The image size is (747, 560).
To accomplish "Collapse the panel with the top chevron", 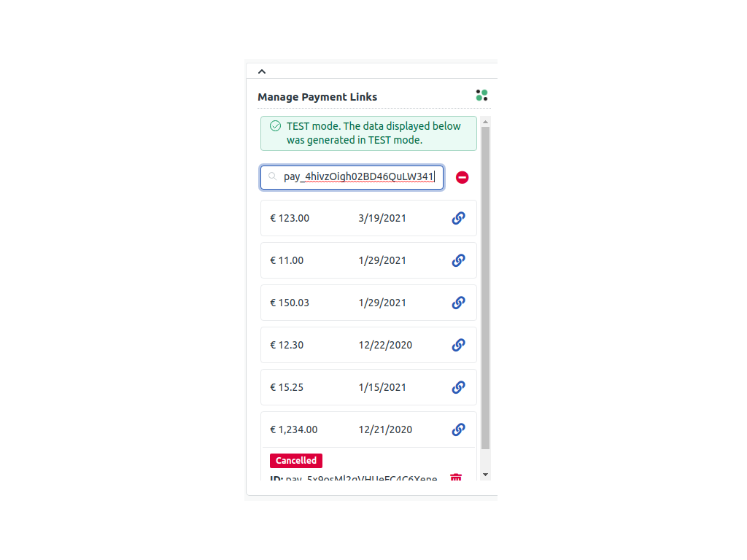I will click(262, 71).
